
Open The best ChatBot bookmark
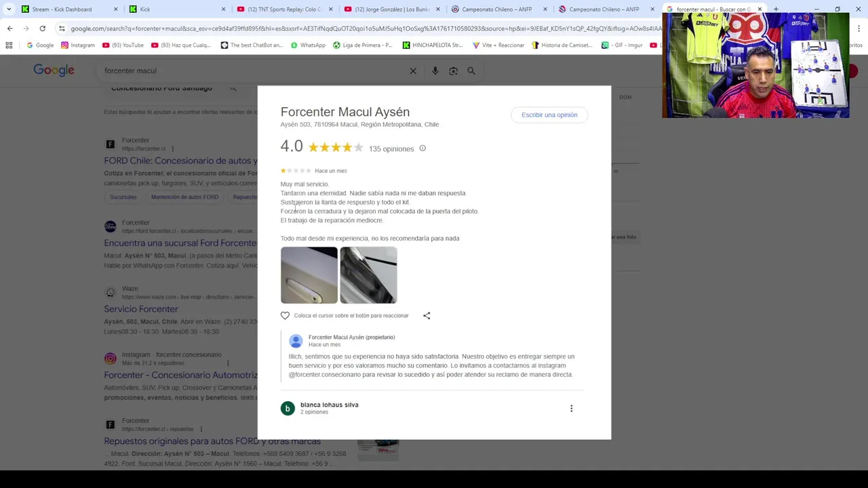click(x=252, y=45)
